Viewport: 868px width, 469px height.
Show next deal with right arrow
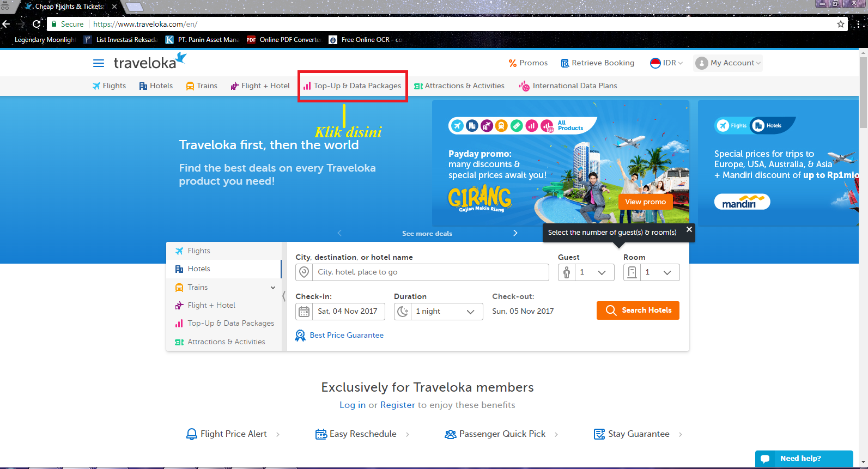tap(515, 233)
